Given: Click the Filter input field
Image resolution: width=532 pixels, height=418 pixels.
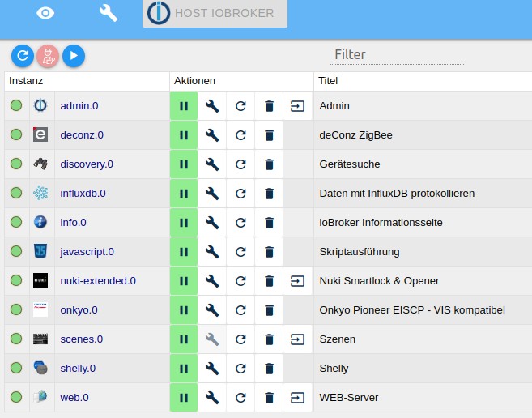Looking at the screenshot, I should pyautogui.click(x=397, y=54).
